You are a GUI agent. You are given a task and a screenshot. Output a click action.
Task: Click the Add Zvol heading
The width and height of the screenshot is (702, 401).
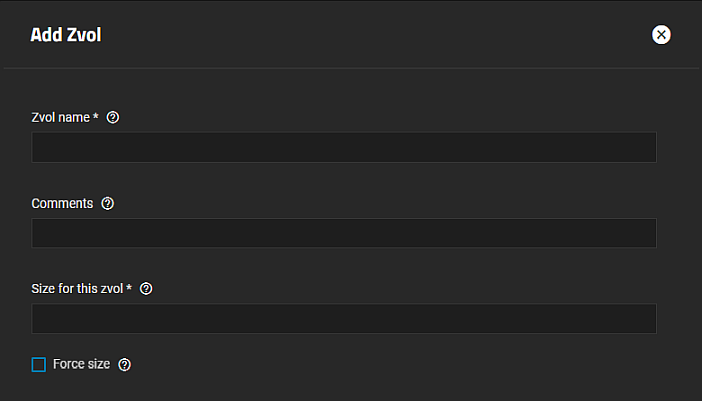[x=66, y=35]
